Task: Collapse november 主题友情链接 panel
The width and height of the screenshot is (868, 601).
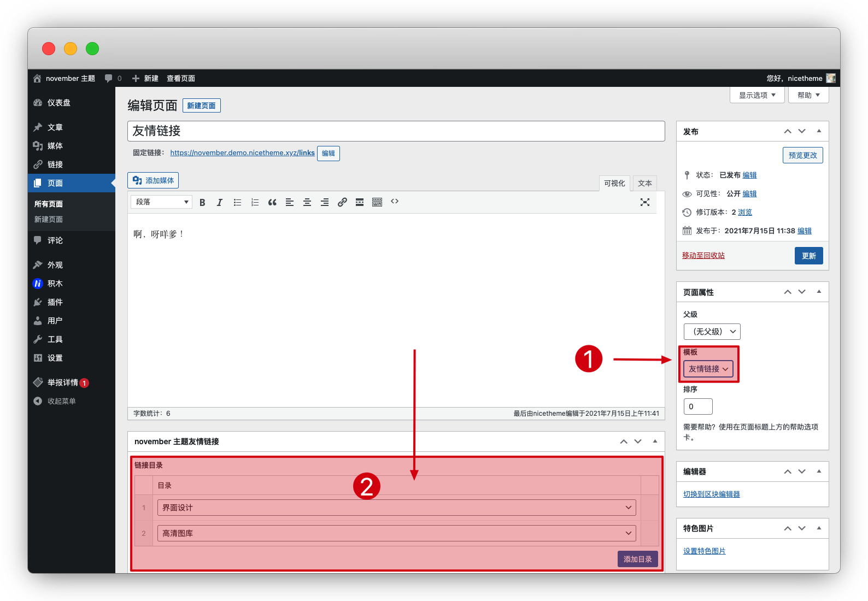Action: tap(655, 441)
